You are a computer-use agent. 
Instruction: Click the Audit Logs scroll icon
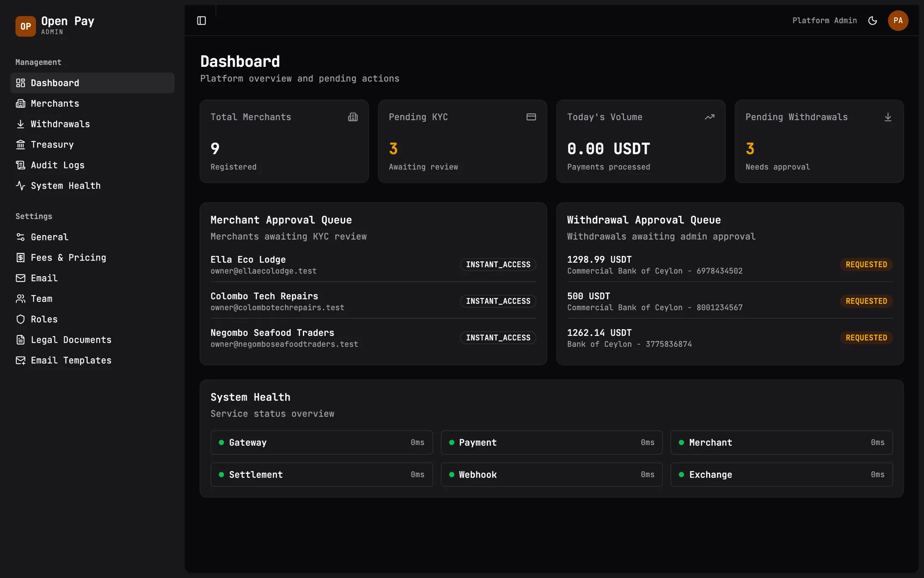click(21, 165)
